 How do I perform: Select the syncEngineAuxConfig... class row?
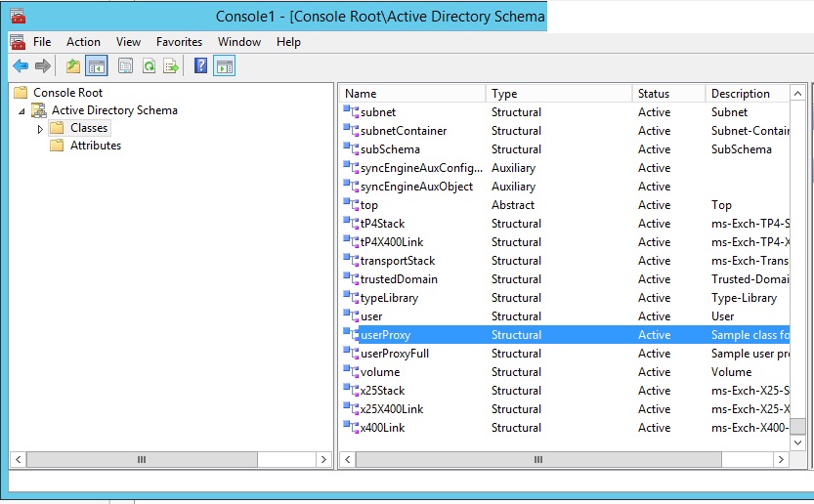pos(566,168)
